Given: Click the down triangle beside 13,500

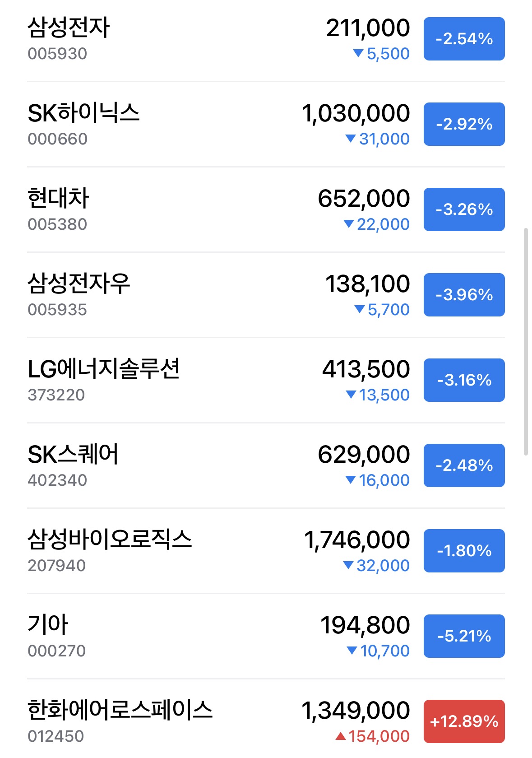Looking at the screenshot, I should 351,395.
